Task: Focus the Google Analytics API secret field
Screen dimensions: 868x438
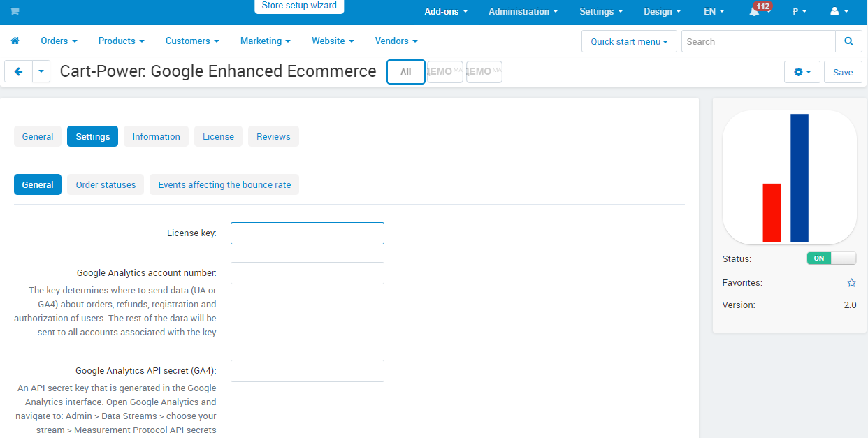Action: [308, 371]
